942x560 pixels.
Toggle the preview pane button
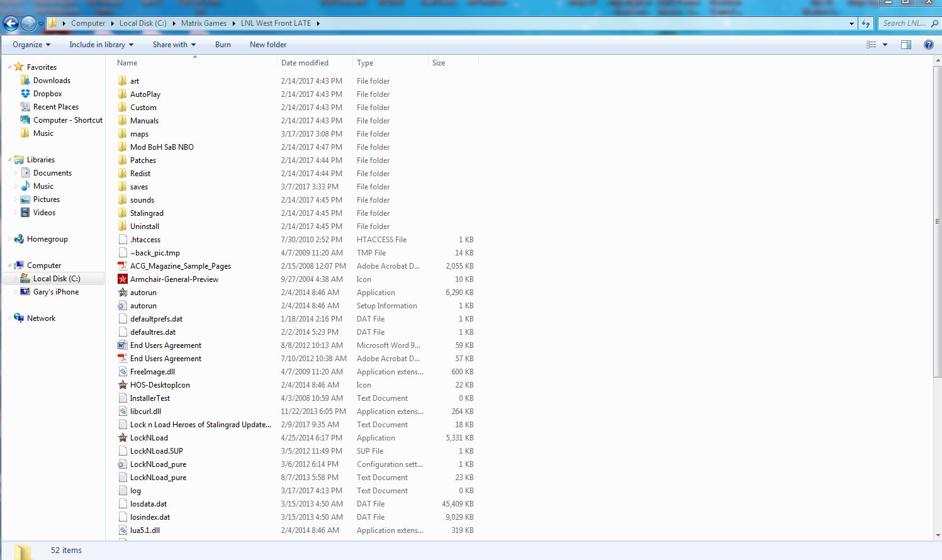(906, 45)
